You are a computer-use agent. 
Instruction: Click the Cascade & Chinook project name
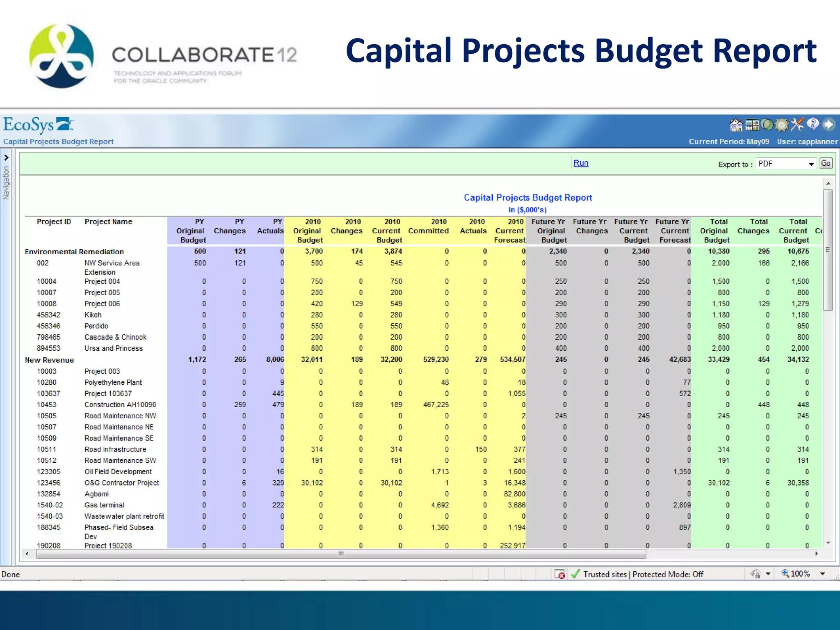coord(115,337)
